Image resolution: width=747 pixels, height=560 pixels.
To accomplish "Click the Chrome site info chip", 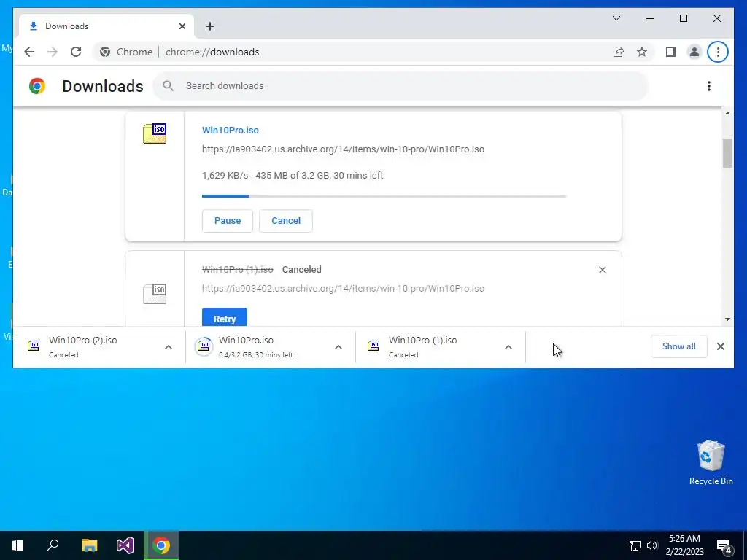I will click(x=126, y=52).
